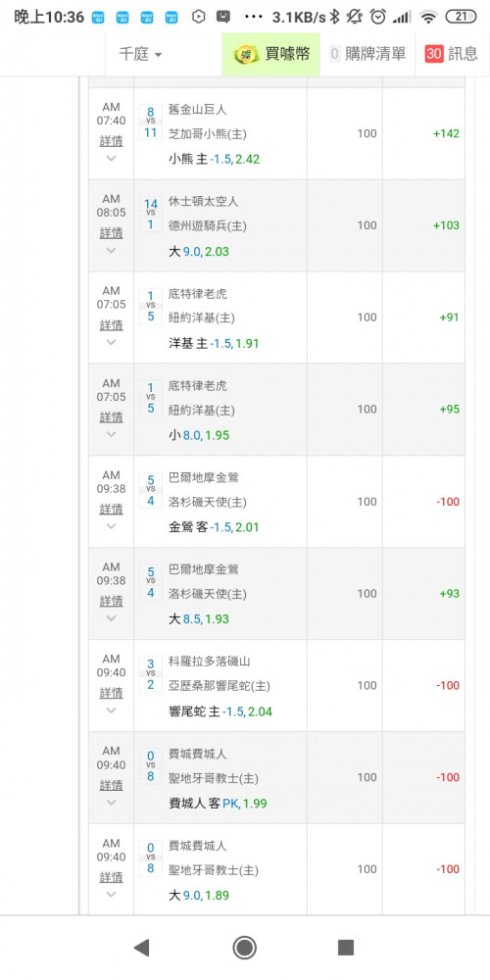Expand chevron under 09:40 Rockies-Diamondbacks row

(112, 710)
